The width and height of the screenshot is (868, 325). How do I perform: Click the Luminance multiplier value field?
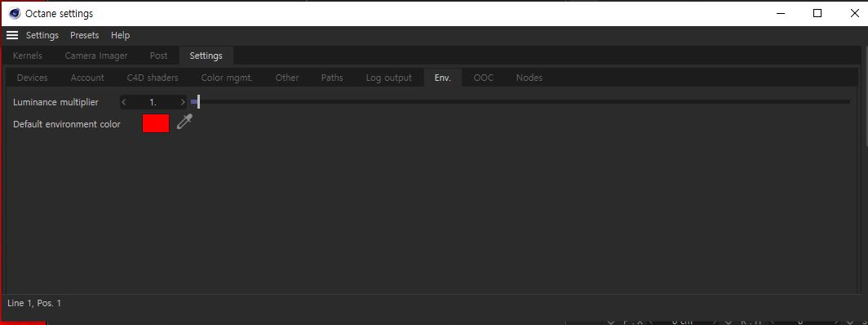tap(153, 102)
